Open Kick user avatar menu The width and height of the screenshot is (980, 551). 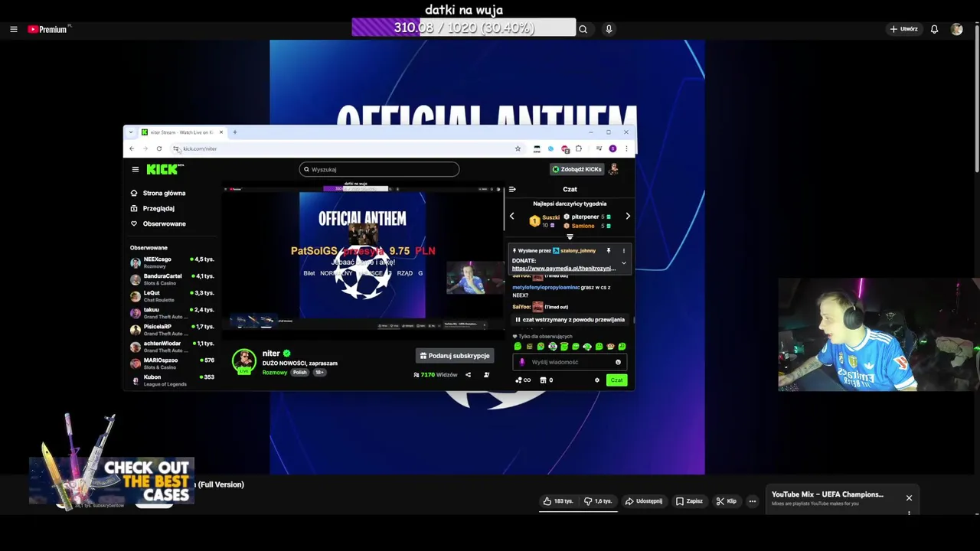click(x=613, y=169)
